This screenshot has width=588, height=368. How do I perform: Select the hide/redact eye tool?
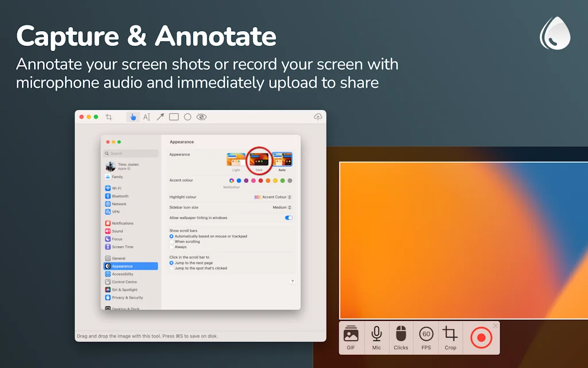click(202, 117)
